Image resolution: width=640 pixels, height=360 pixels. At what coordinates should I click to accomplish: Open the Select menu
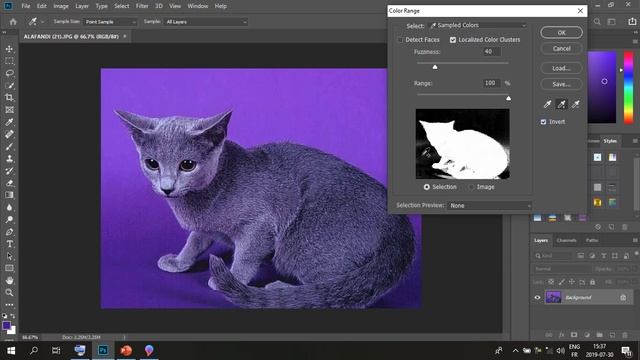(122, 6)
